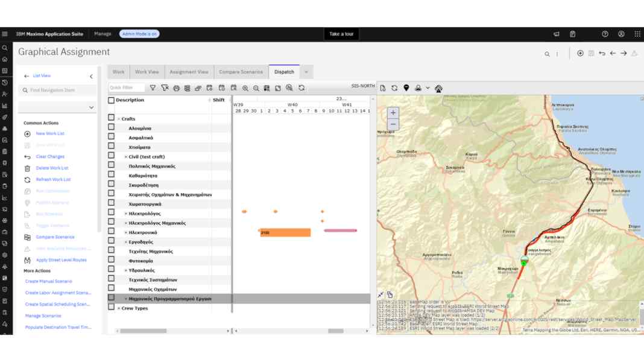Zoom in on the map with plus button
644x362 pixels.
[393, 113]
